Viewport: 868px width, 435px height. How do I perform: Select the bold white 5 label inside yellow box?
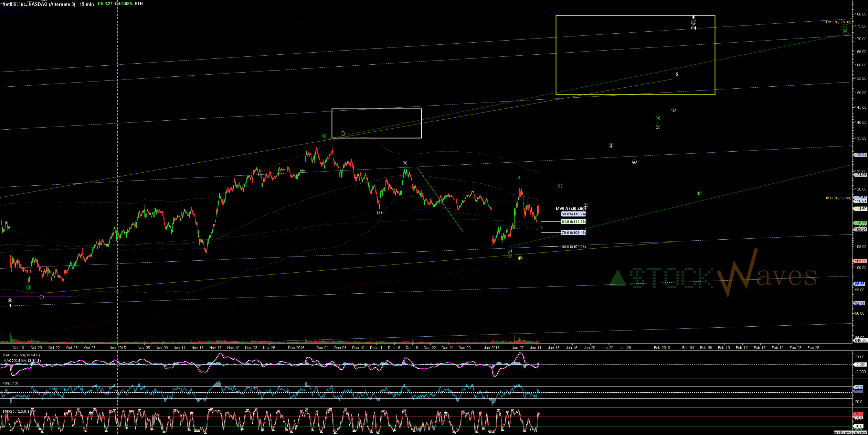677,74
